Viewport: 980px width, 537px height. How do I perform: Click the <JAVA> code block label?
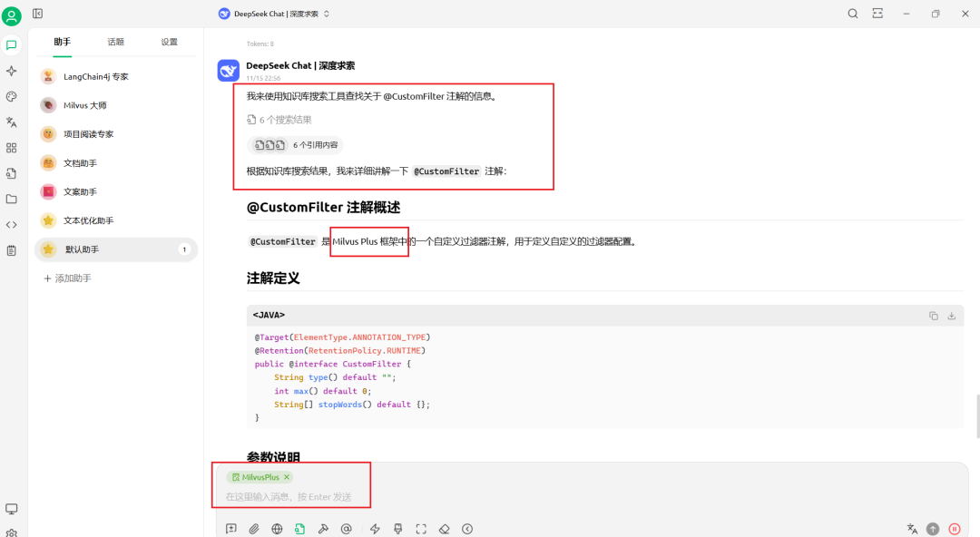(269, 315)
